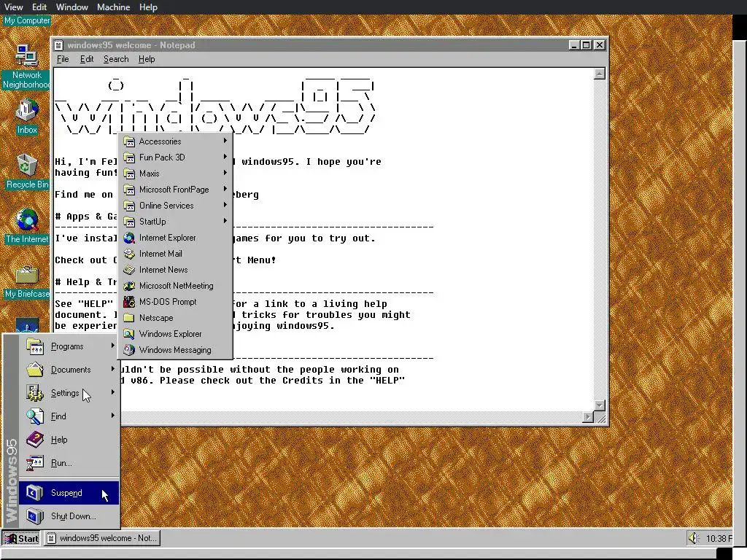Screen dimensions: 747x560
Task: Select the My Briefcase desktop icon
Action: [27, 275]
